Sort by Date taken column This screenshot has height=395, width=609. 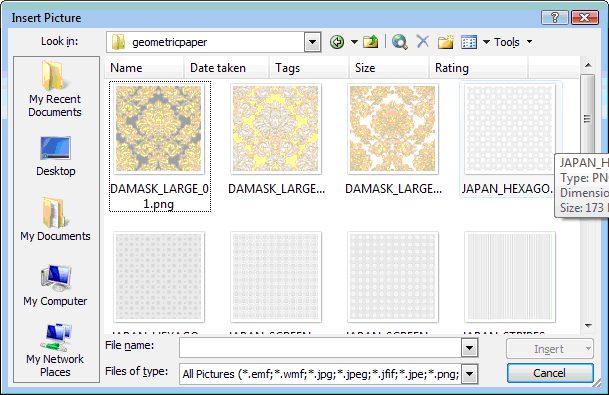[x=226, y=68]
